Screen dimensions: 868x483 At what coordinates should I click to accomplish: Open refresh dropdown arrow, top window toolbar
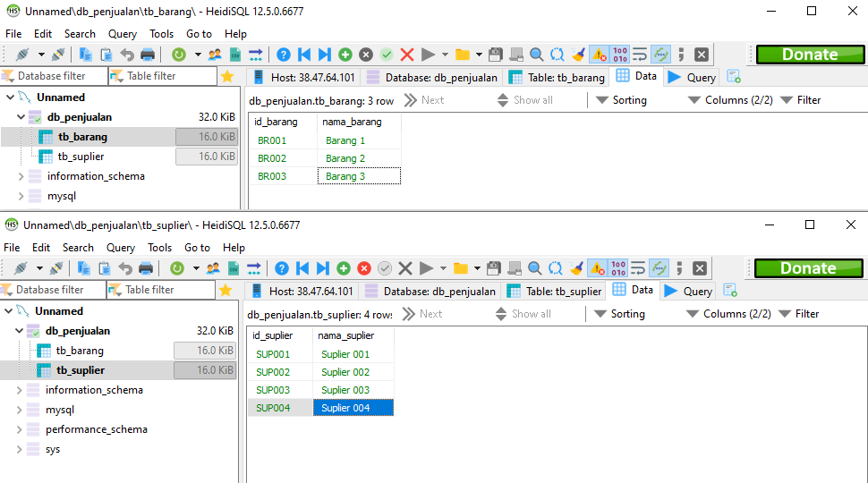[x=198, y=55]
